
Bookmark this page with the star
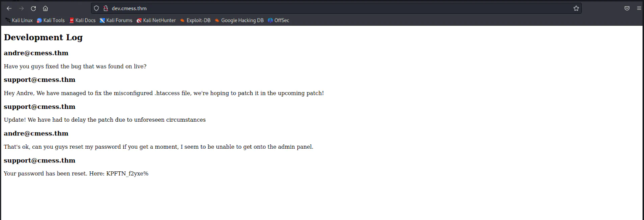point(576,8)
